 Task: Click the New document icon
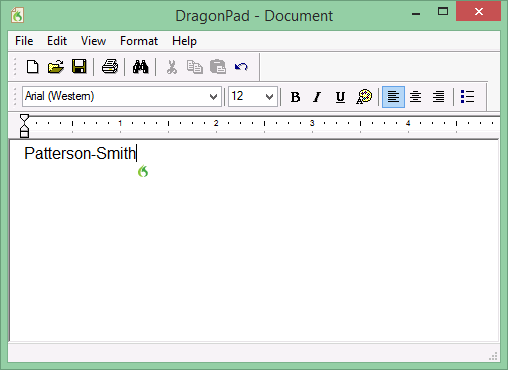(32, 67)
